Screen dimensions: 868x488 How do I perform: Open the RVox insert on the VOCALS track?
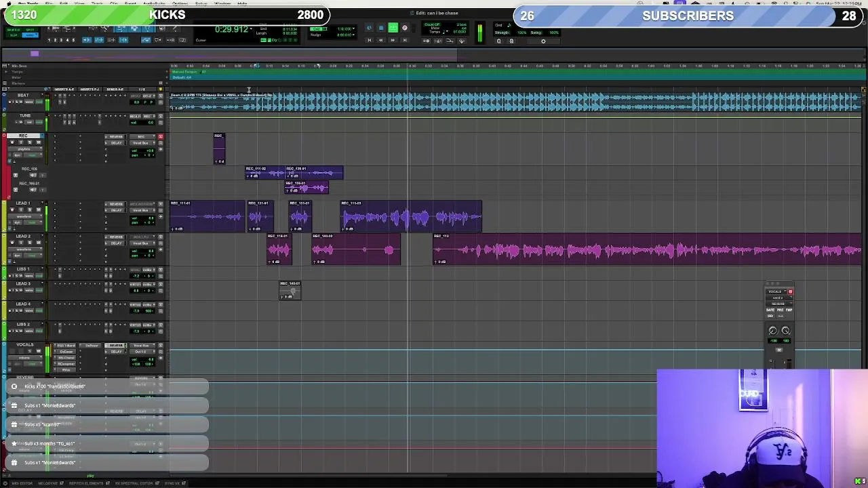point(65,370)
